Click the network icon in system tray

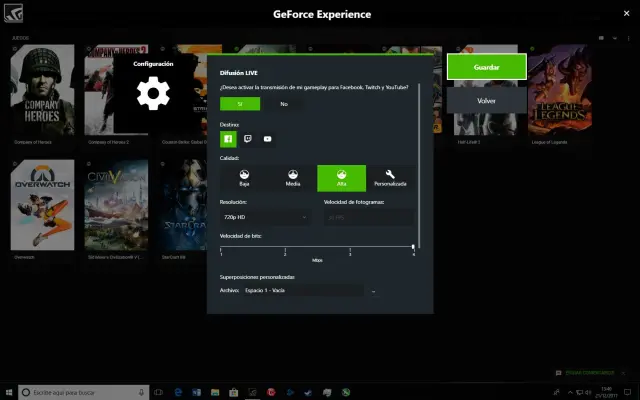pos(579,392)
